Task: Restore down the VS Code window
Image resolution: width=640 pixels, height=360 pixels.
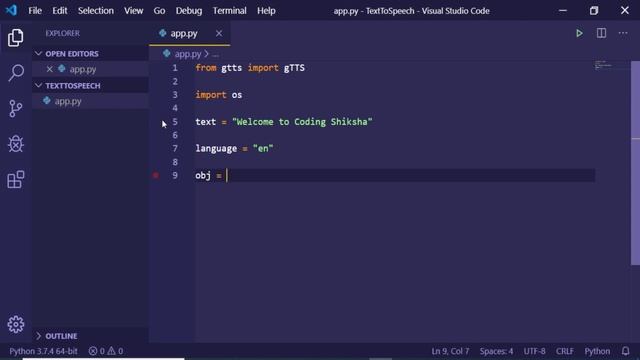Action: tap(594, 11)
